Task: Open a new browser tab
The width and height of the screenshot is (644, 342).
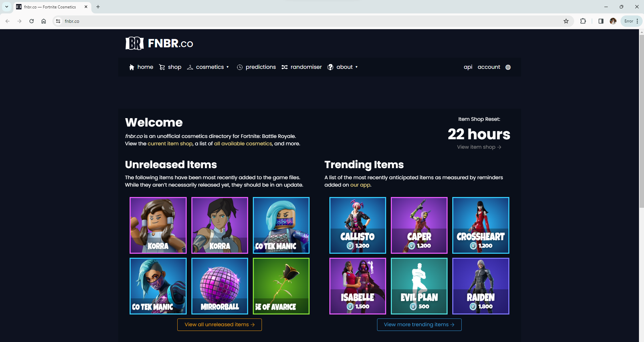Action: 98,7
